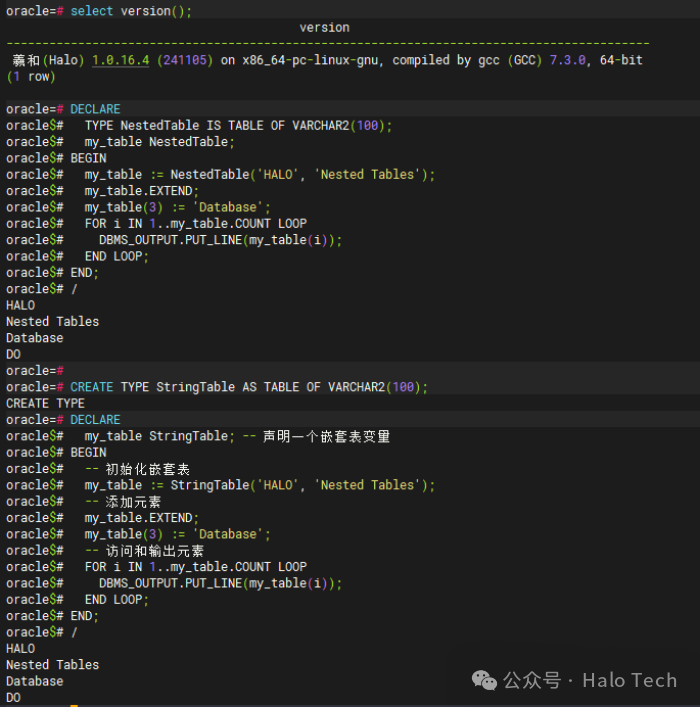Click the 'TYPE NestedTable IS TABLE OF VARCHAR2(100);' line
The image size is (700, 708).
coord(238,126)
